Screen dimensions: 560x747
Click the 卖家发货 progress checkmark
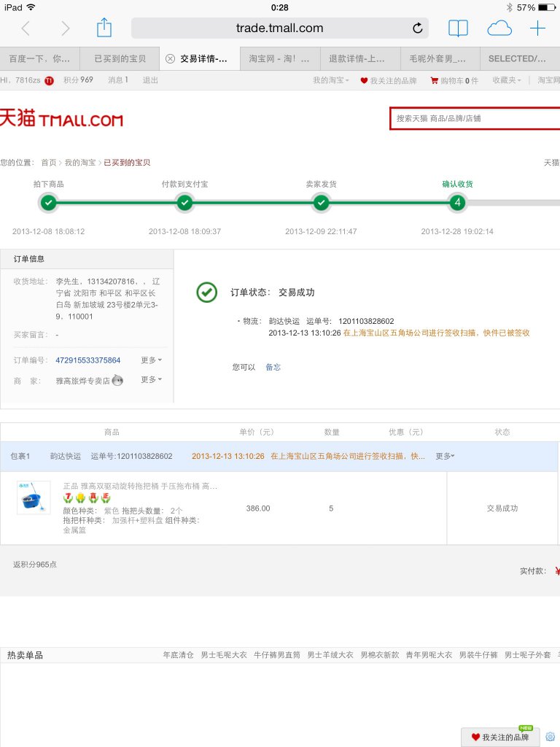(322, 203)
